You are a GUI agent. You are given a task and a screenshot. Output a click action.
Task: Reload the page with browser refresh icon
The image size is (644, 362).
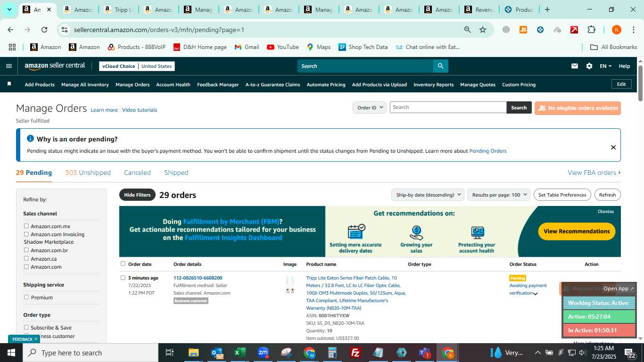[x=44, y=30]
